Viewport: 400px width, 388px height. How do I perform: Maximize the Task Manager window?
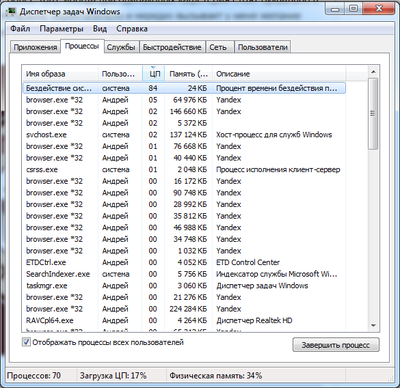(x=353, y=9)
